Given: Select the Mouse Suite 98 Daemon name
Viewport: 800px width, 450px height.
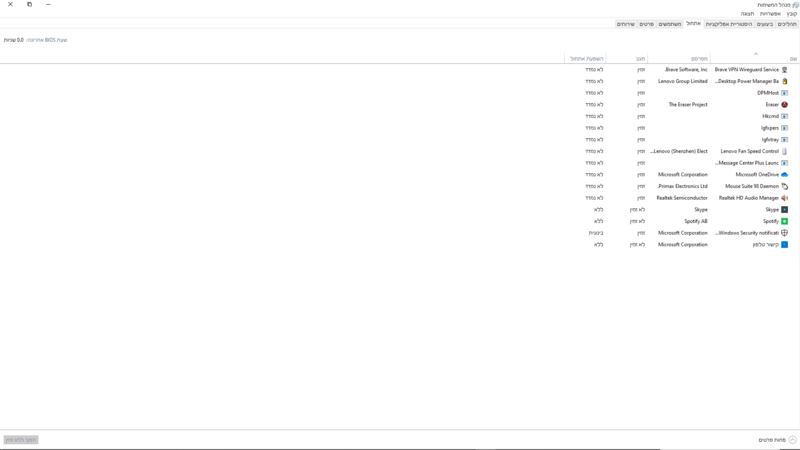Looking at the screenshot, I should tap(752, 187).
